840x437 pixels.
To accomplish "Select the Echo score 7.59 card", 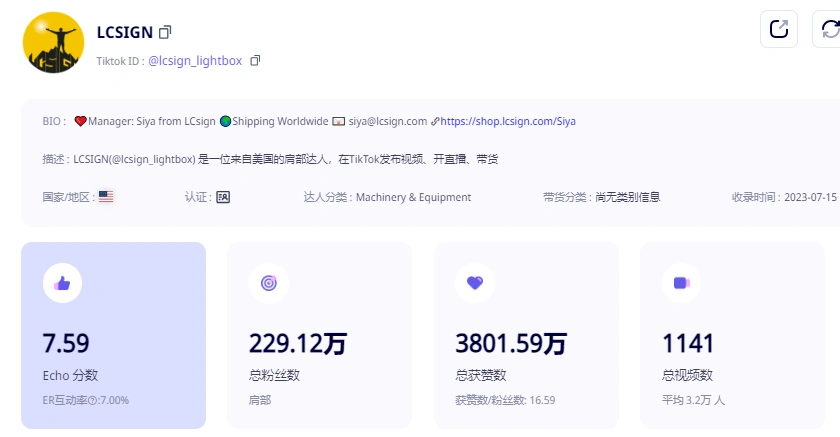I will 113,335.
